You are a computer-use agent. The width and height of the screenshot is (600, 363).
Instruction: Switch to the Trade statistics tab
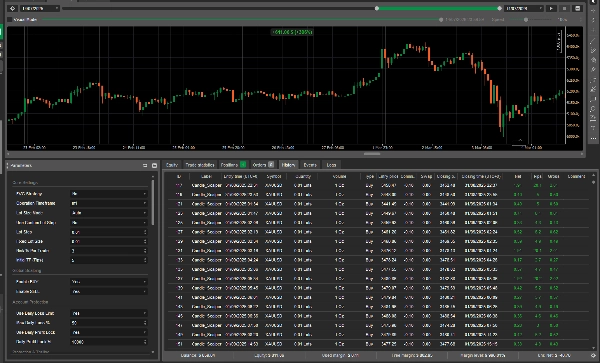199,165
